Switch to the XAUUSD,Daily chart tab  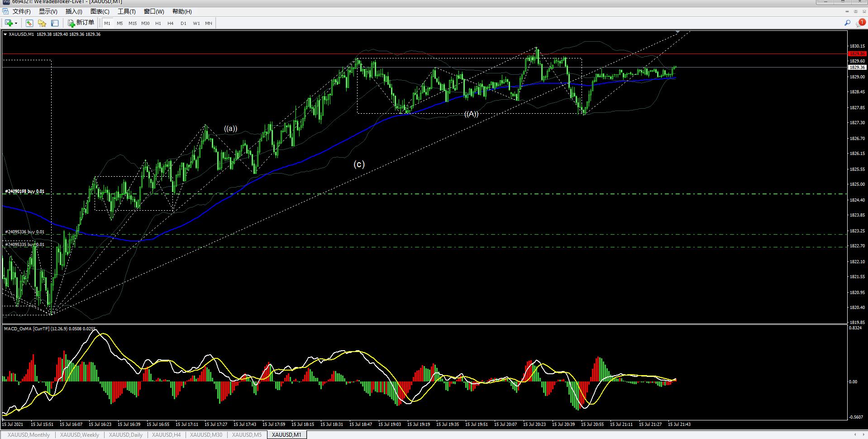(x=126, y=435)
